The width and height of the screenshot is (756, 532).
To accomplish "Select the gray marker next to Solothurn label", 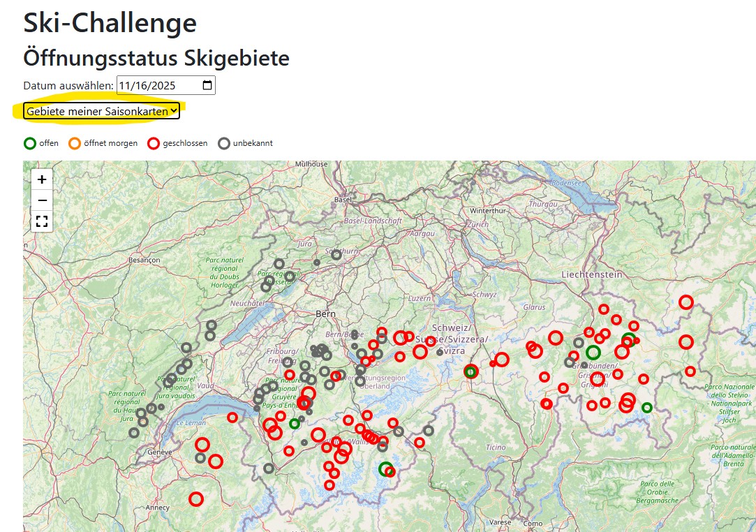I will 336,255.
